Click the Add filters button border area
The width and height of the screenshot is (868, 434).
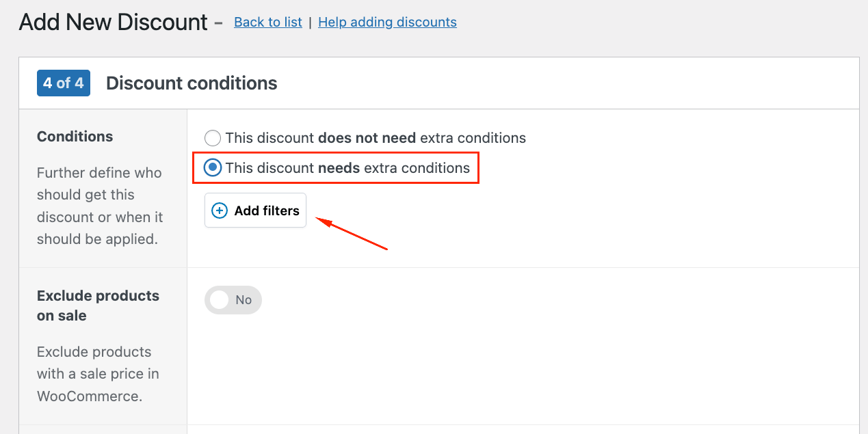coord(255,210)
